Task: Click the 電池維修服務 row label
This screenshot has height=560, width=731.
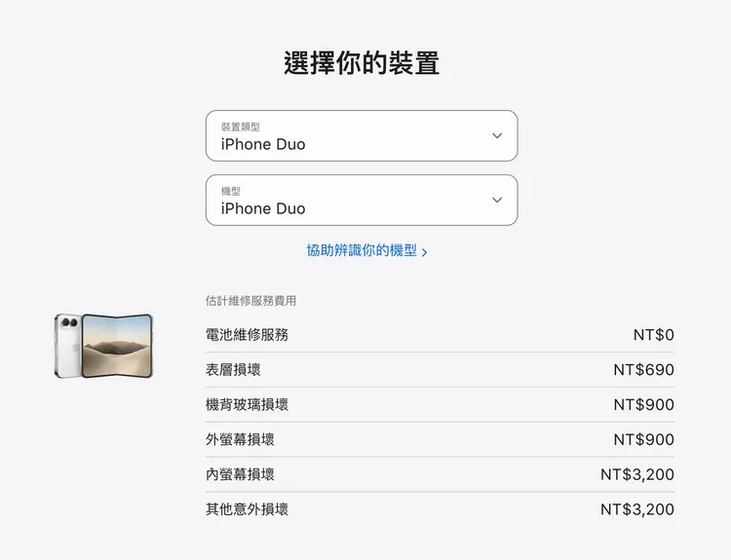Action: 247,334
